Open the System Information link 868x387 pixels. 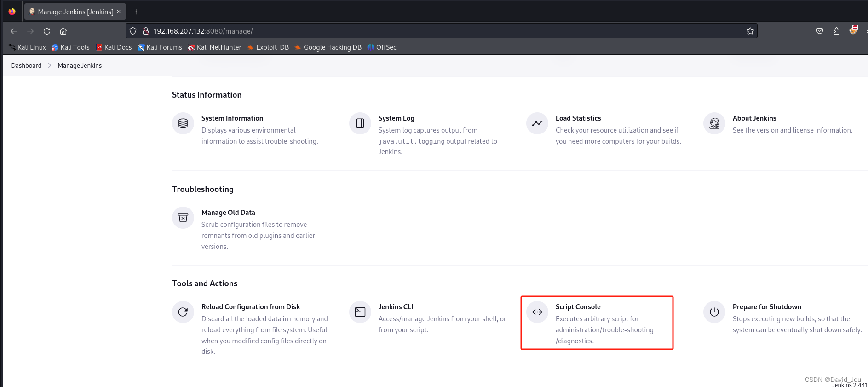[x=232, y=118]
